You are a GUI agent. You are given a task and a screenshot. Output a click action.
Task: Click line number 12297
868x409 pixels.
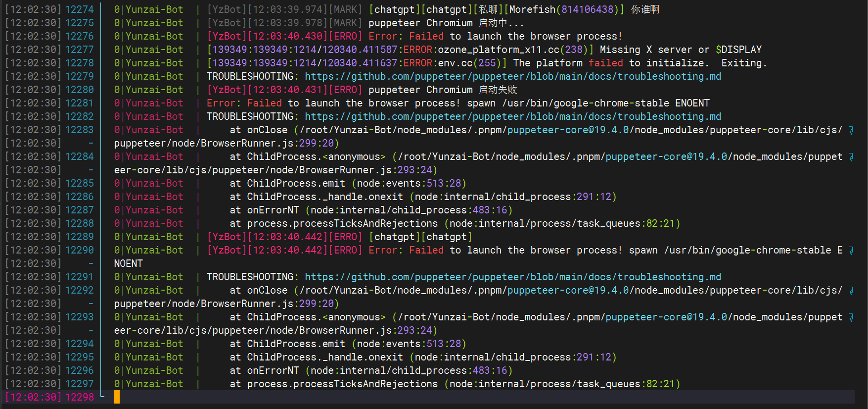[x=80, y=384]
